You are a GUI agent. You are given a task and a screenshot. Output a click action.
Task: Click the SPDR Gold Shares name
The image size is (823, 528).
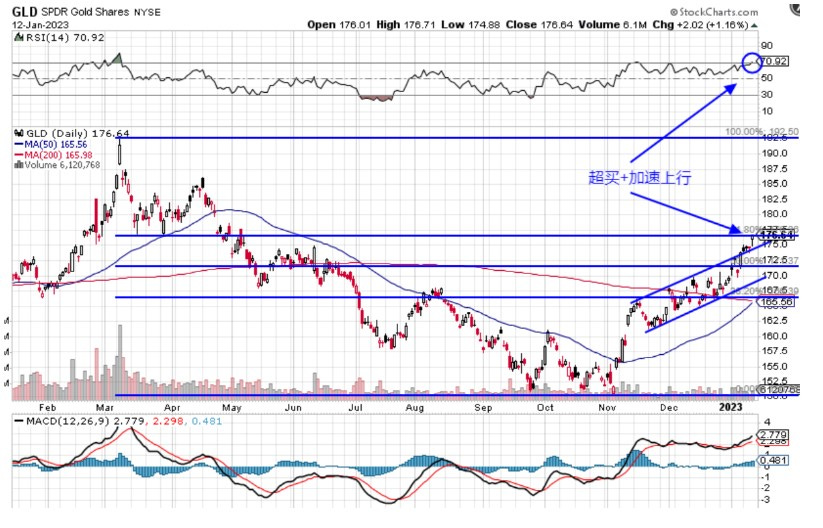[x=85, y=12]
